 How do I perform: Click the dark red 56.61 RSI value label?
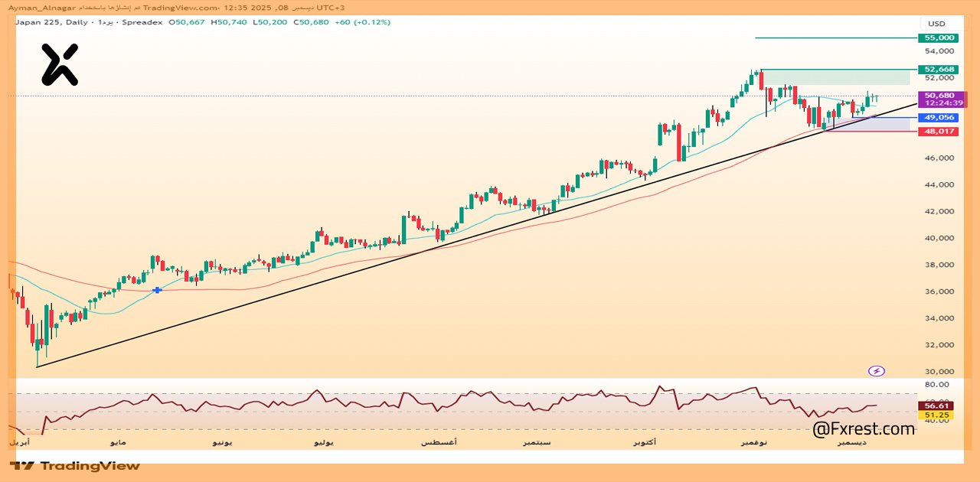point(936,404)
